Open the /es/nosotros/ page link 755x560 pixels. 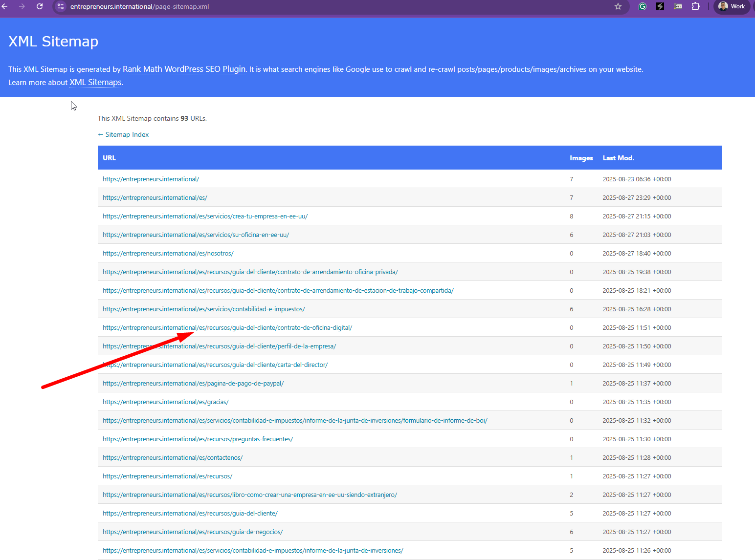[168, 254]
